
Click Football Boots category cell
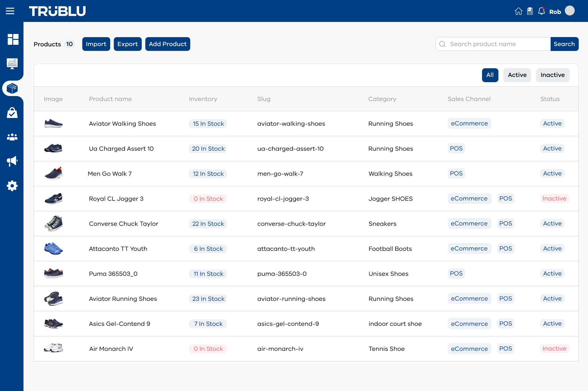(x=390, y=249)
